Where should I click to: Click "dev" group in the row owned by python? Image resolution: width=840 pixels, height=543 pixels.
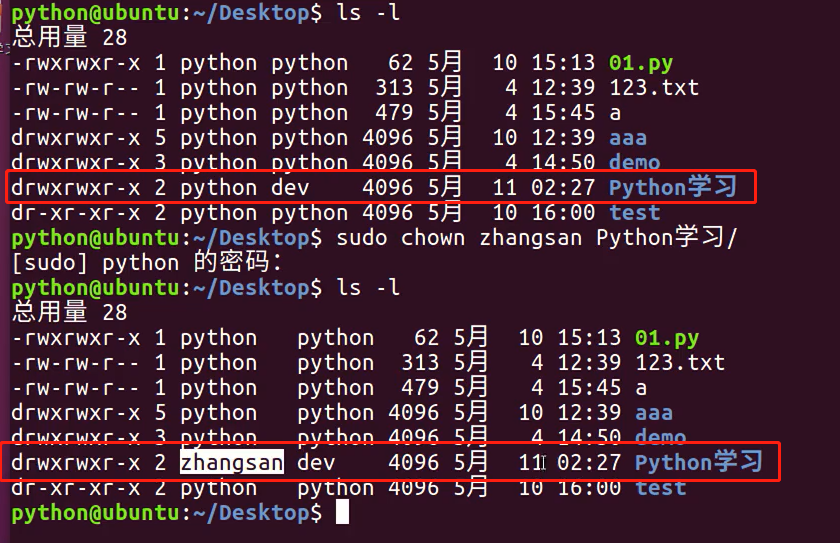point(290,188)
